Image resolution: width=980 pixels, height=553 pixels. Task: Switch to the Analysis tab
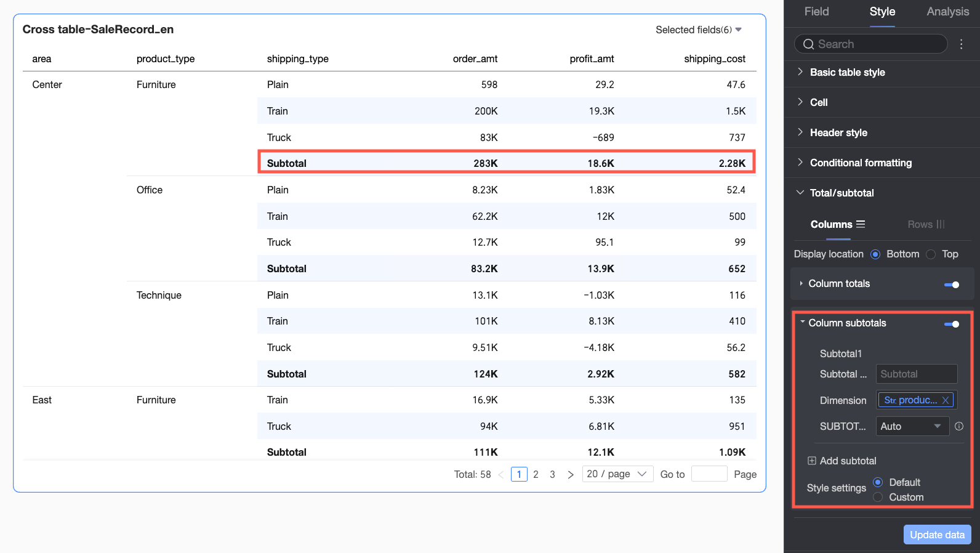tap(947, 12)
